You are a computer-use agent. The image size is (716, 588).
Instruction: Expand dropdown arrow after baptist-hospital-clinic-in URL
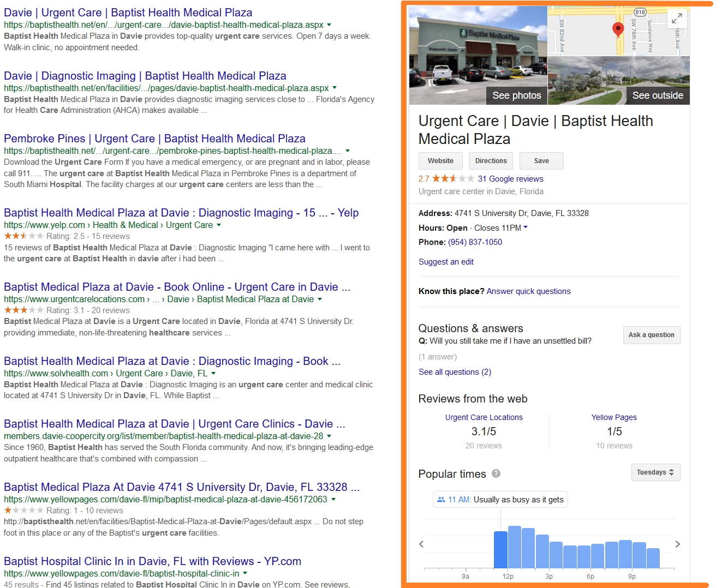245,573
